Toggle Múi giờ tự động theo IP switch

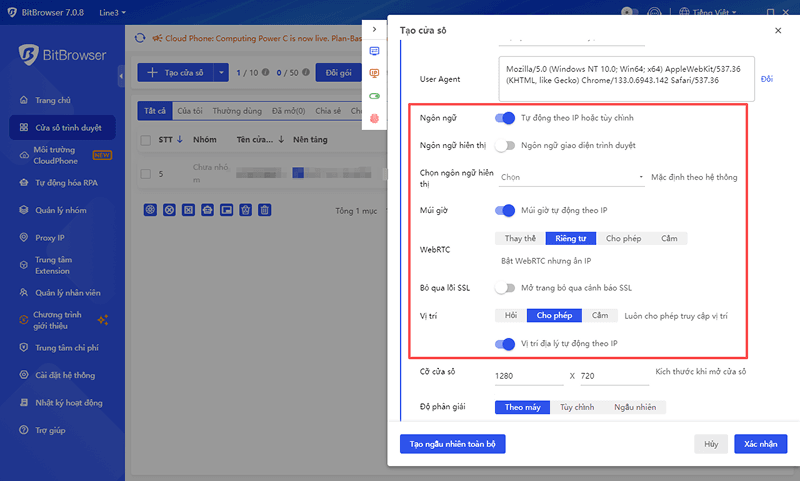coord(505,210)
